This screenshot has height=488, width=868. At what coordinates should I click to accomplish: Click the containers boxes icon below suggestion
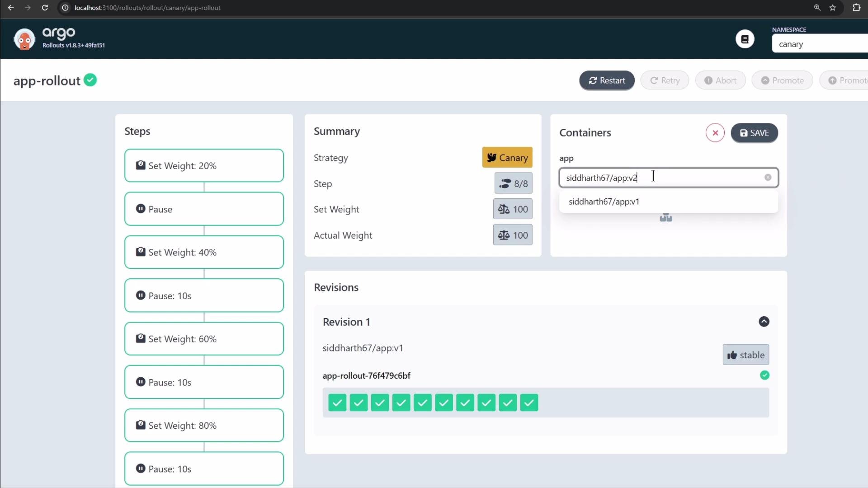pyautogui.click(x=666, y=217)
